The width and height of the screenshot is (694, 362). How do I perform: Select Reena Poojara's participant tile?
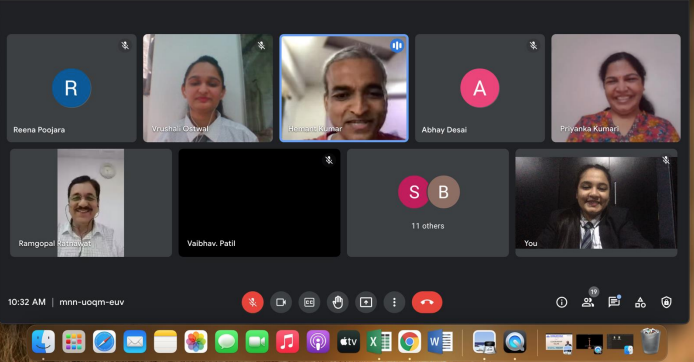click(x=72, y=88)
